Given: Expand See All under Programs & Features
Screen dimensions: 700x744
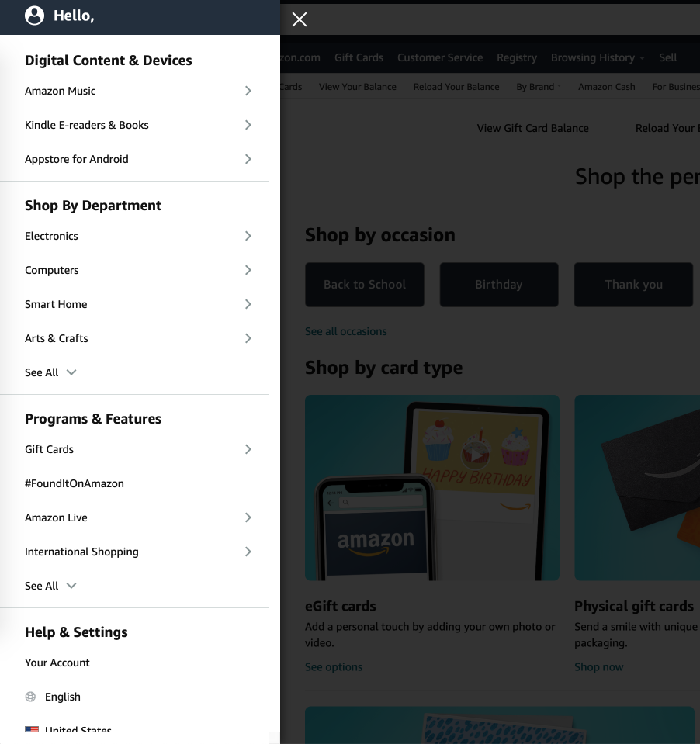Looking at the screenshot, I should [x=50, y=586].
